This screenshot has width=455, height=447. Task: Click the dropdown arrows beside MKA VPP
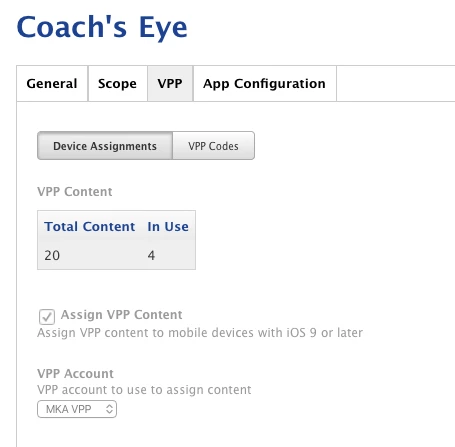(x=109, y=409)
